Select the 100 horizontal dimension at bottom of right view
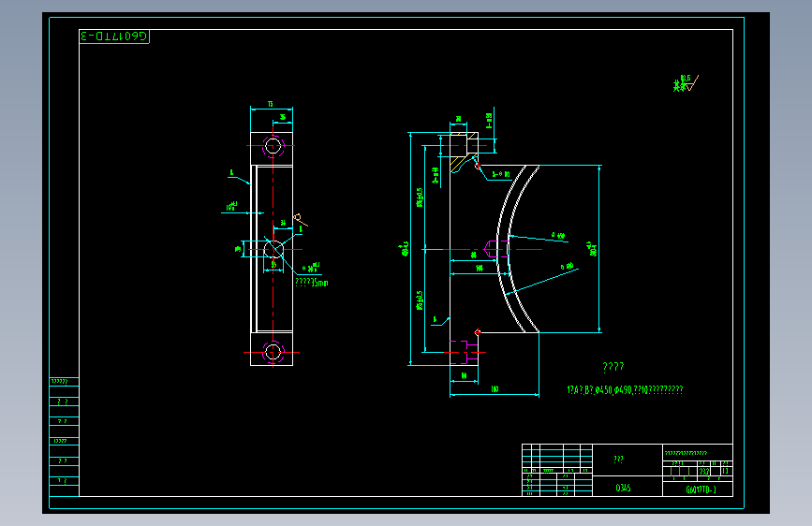The image size is (812, 526). point(495,389)
